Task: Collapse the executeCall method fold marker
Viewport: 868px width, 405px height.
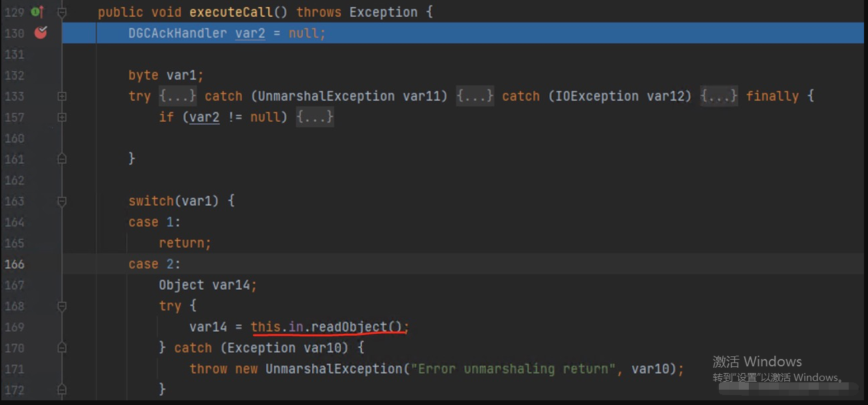Action: point(62,12)
